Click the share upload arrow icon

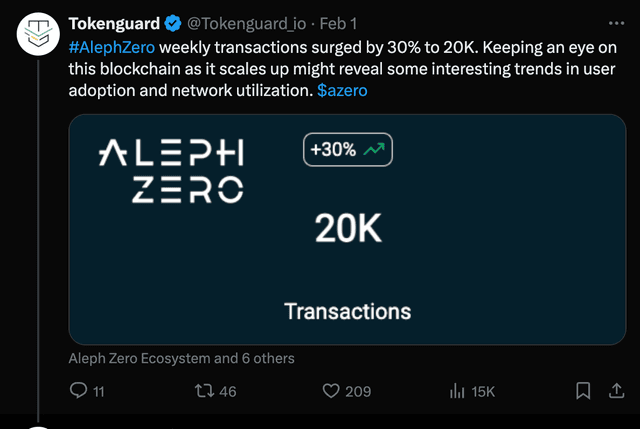click(x=616, y=391)
